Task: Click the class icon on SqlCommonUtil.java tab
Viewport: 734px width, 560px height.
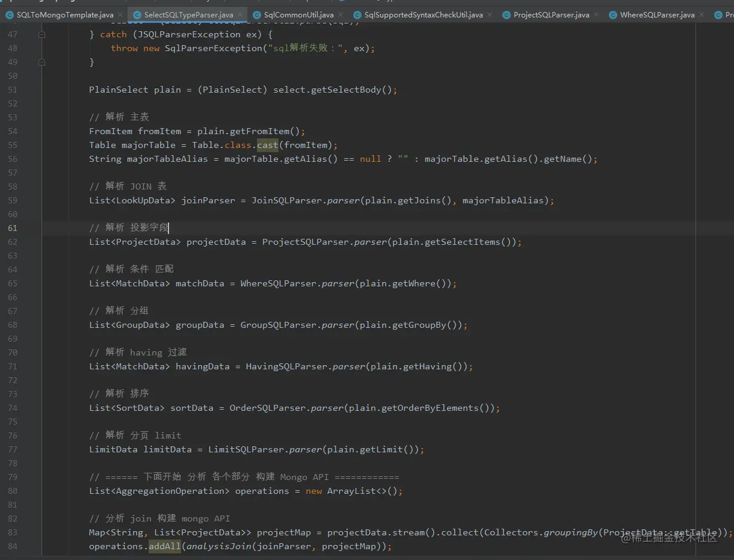Action: tap(257, 14)
